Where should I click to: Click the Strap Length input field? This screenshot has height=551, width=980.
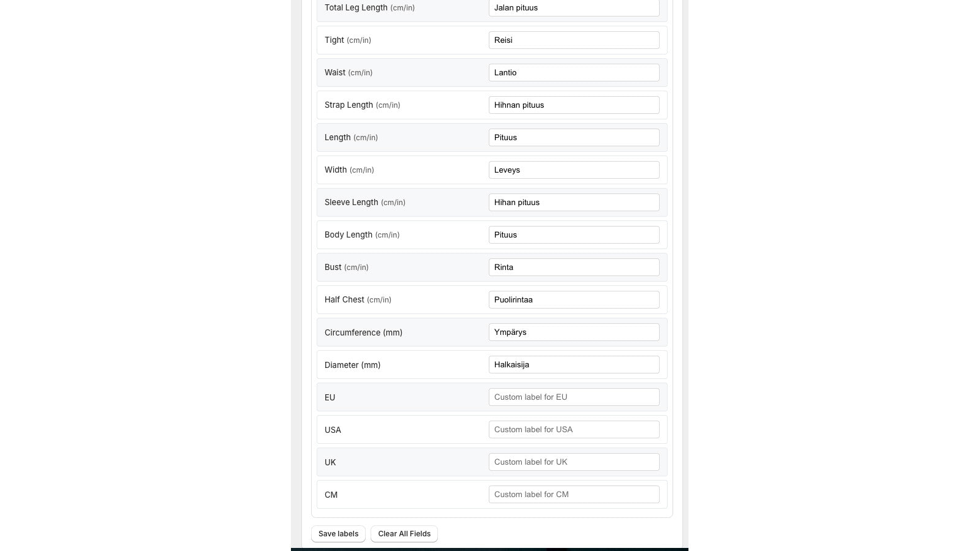(573, 105)
